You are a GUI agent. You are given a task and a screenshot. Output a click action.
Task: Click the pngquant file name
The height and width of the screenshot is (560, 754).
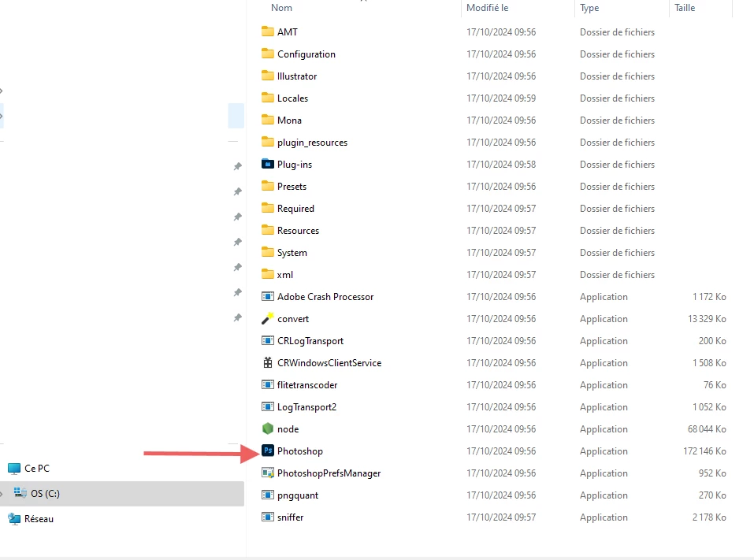coord(298,495)
